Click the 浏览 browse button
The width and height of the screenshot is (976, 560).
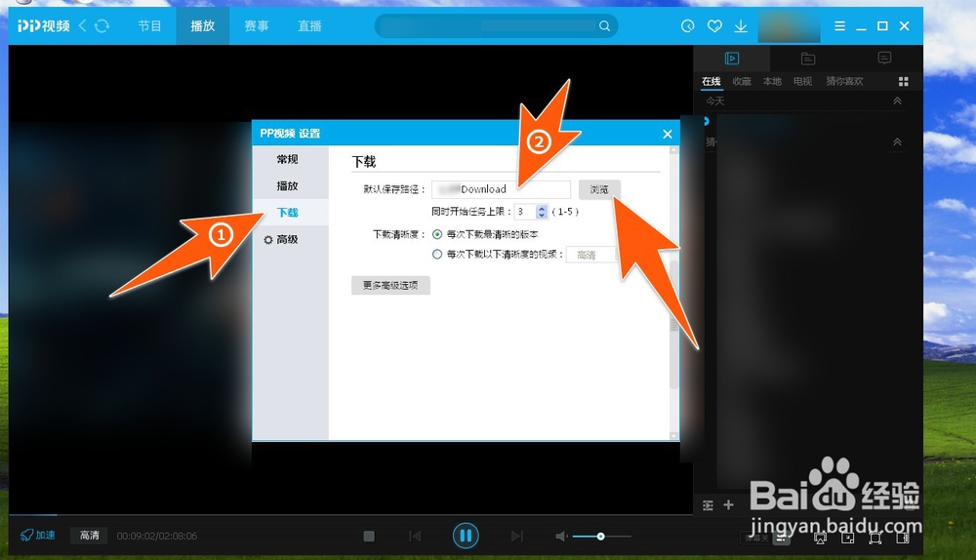(599, 189)
